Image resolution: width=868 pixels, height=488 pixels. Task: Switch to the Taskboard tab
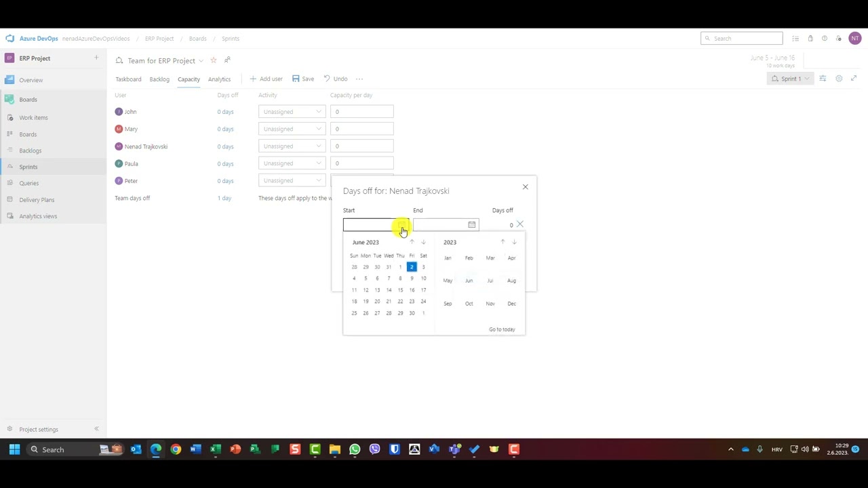click(128, 79)
